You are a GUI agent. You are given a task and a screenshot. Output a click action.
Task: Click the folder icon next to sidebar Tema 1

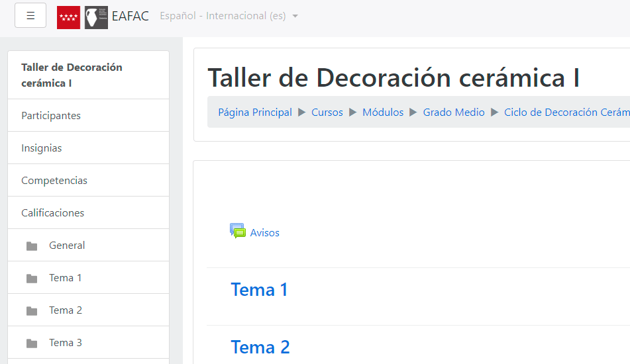pos(32,279)
